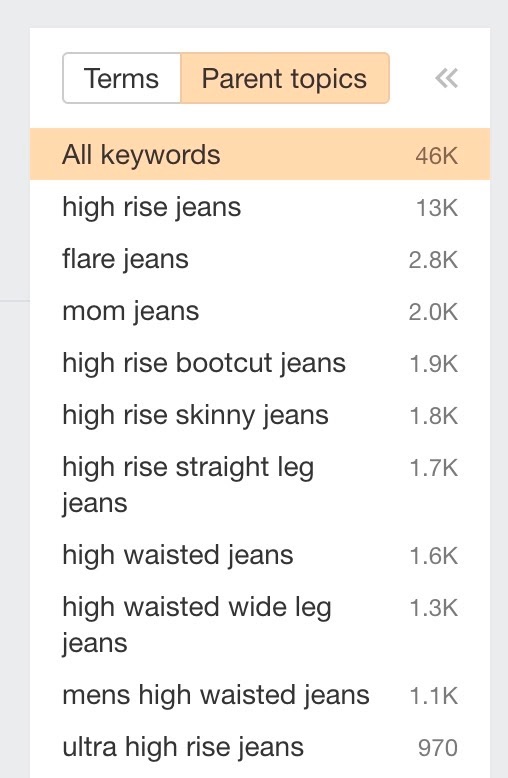
Task: Filter by high rise skinny jeans
Action: pos(260,415)
